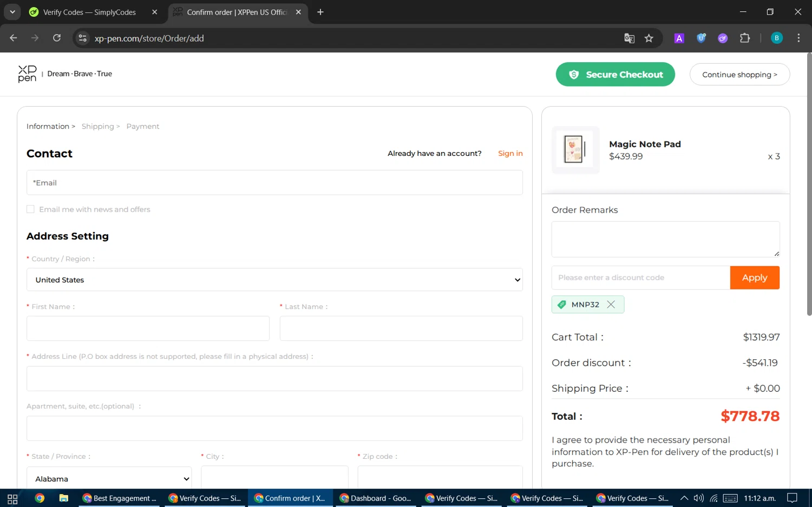Click the XP-Pen logo
The image size is (812, 507).
27,74
